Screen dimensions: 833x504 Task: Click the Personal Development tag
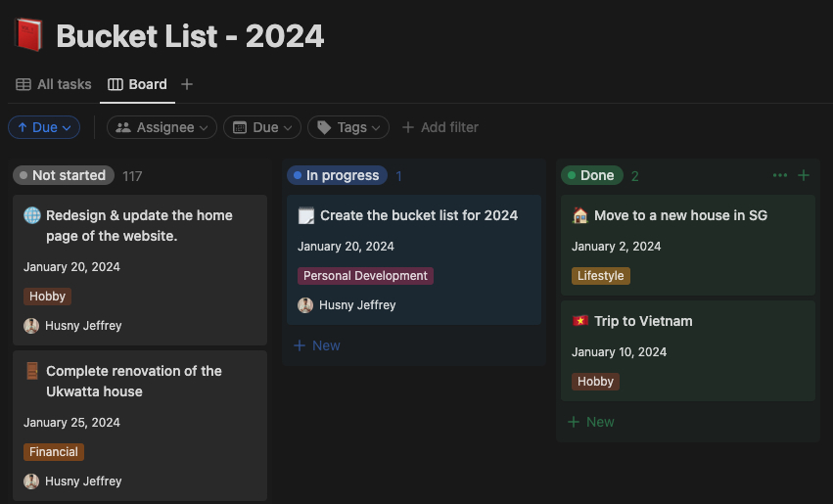[365, 276]
